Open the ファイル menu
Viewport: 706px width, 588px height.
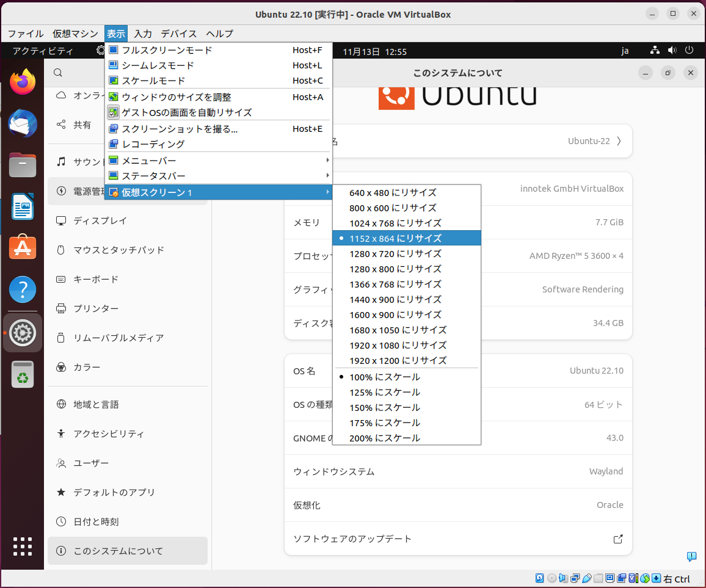(x=26, y=34)
